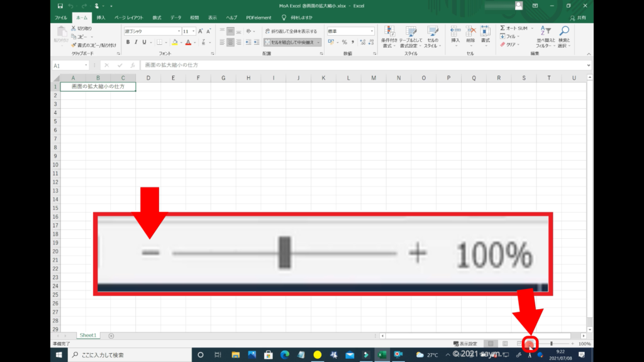The width and height of the screenshot is (644, 362).
Task: Expand the font size dropdown showing 11
Action: tap(192, 31)
